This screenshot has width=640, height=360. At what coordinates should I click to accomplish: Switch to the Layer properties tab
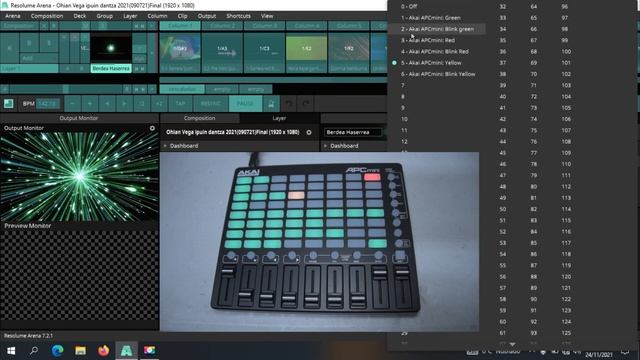tap(279, 118)
